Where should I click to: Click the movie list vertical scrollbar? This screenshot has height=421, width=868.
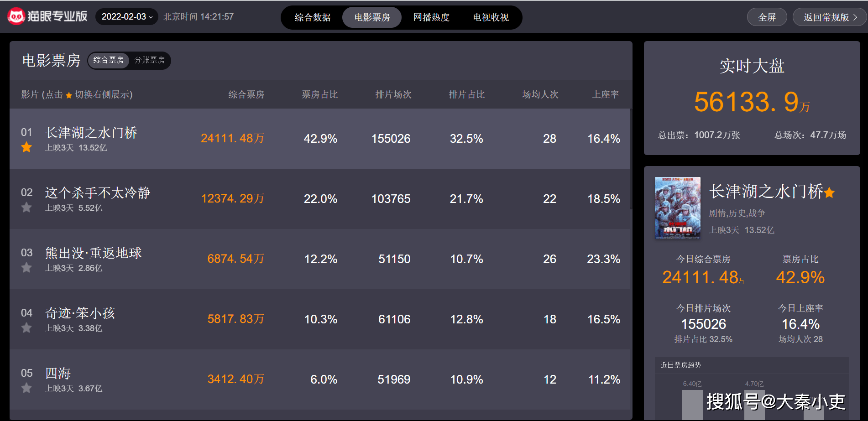(x=631, y=159)
